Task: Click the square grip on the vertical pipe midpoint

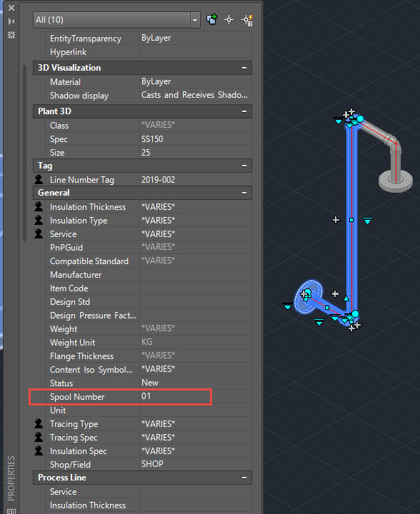Action: (351, 220)
